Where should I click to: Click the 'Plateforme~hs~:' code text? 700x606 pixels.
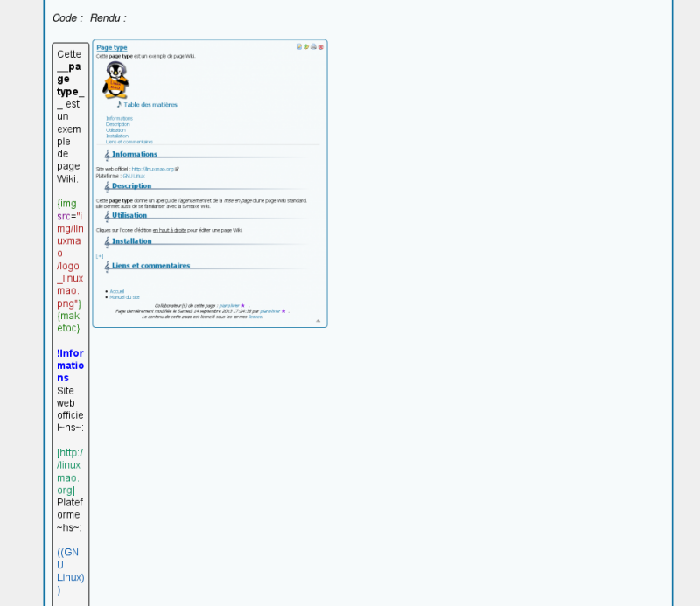[x=70, y=515]
